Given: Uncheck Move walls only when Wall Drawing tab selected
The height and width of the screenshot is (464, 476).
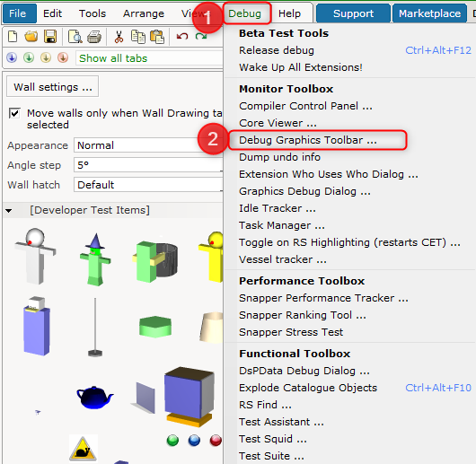Looking at the screenshot, I should 14,113.
